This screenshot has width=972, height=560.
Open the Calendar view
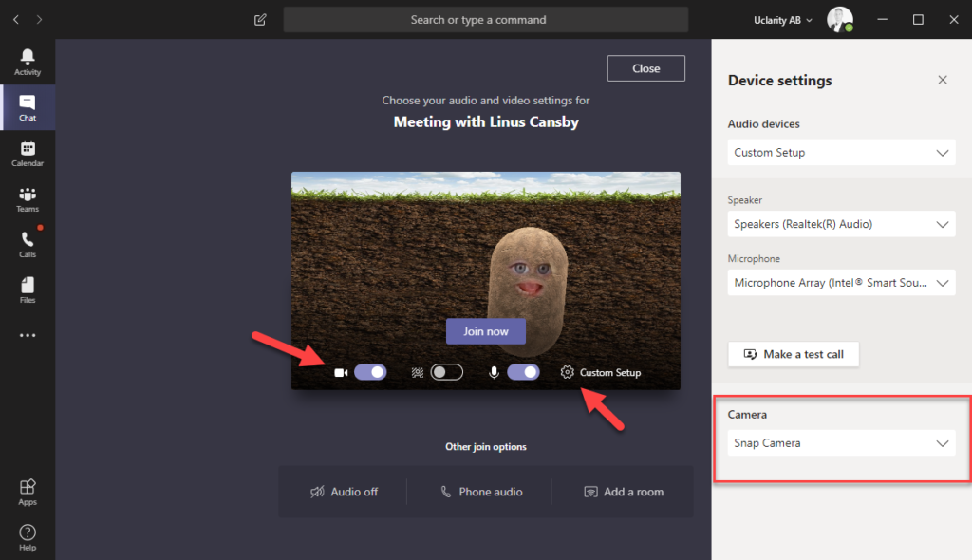(x=28, y=154)
